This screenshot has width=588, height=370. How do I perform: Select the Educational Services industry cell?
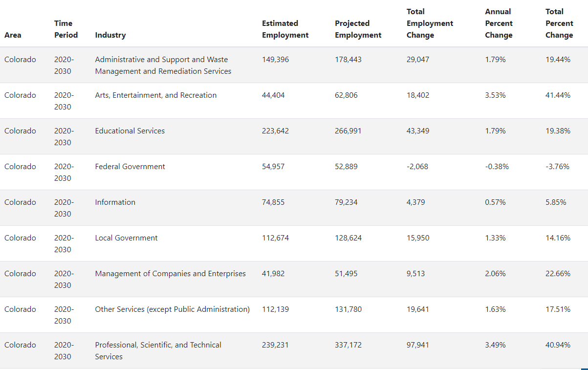(x=130, y=131)
